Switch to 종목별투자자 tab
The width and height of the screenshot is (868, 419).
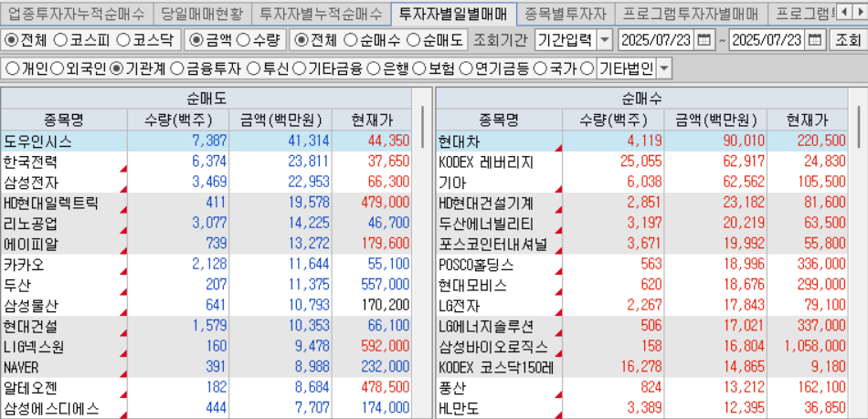pos(566,13)
